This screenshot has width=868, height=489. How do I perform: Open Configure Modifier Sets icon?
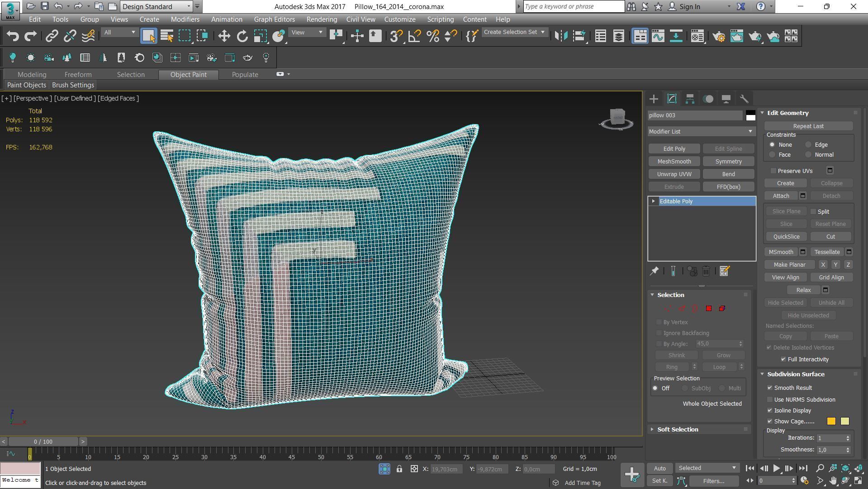tap(724, 271)
